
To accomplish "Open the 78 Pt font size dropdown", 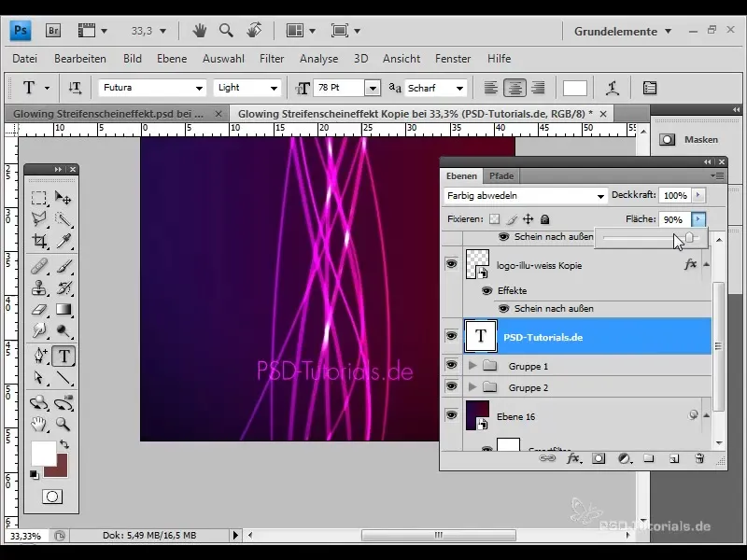I will pos(373,88).
